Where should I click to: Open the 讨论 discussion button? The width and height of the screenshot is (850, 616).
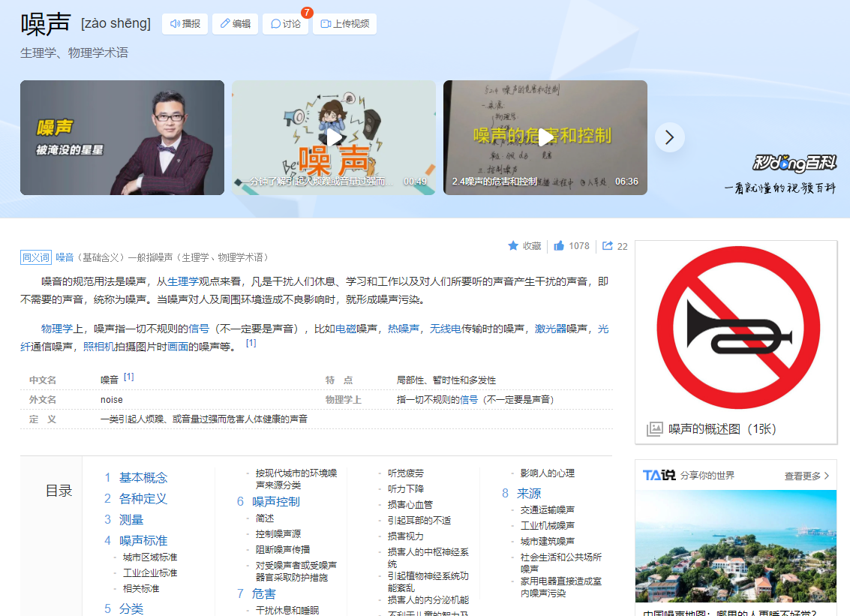pyautogui.click(x=286, y=24)
